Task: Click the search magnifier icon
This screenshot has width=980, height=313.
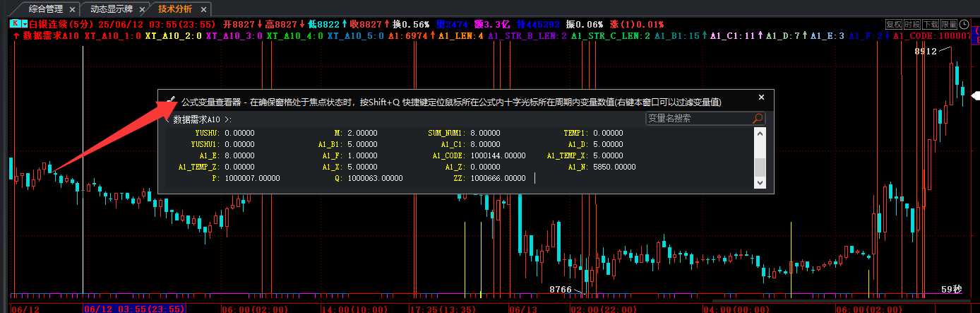Action: 758,119
